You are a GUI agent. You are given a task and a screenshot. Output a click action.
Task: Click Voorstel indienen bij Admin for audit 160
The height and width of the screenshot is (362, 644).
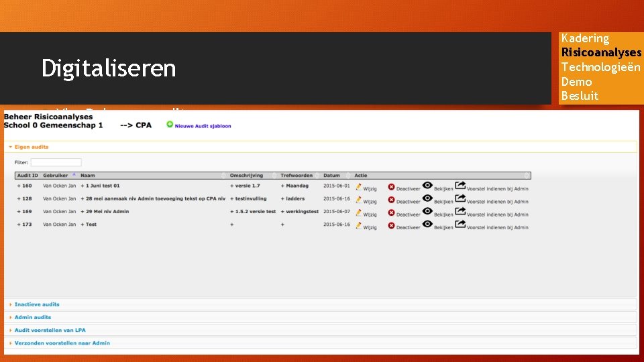(497, 189)
